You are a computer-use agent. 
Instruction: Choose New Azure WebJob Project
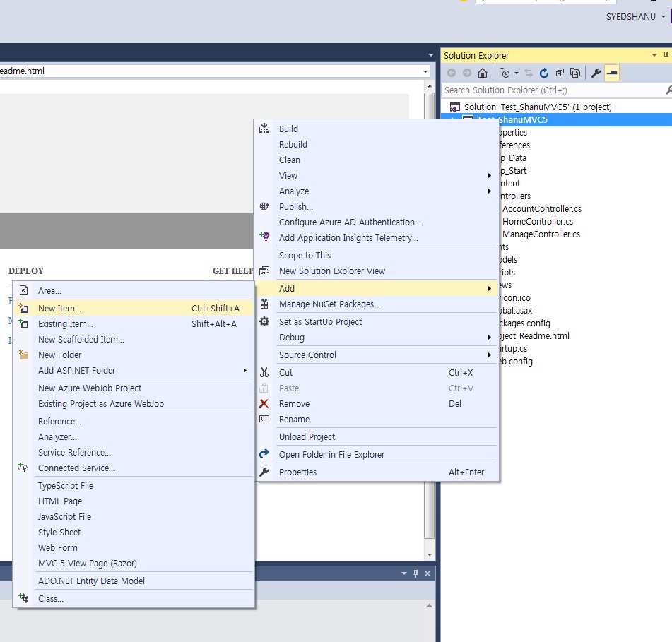tap(90, 388)
